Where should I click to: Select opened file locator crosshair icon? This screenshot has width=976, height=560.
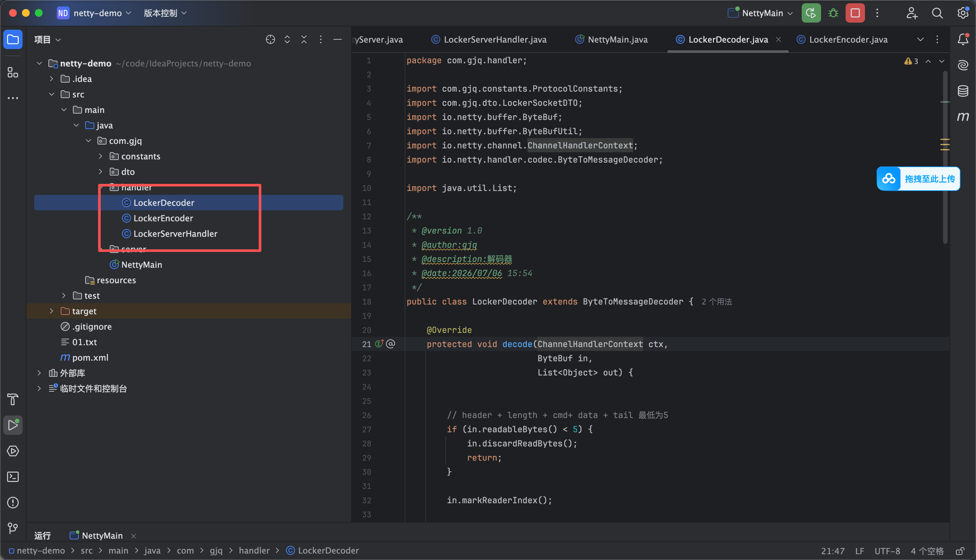pos(270,39)
